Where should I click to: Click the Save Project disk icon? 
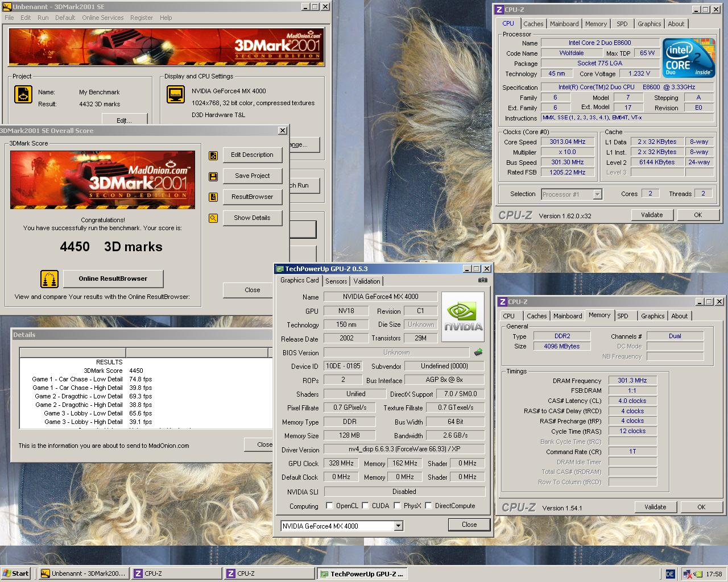pos(213,176)
